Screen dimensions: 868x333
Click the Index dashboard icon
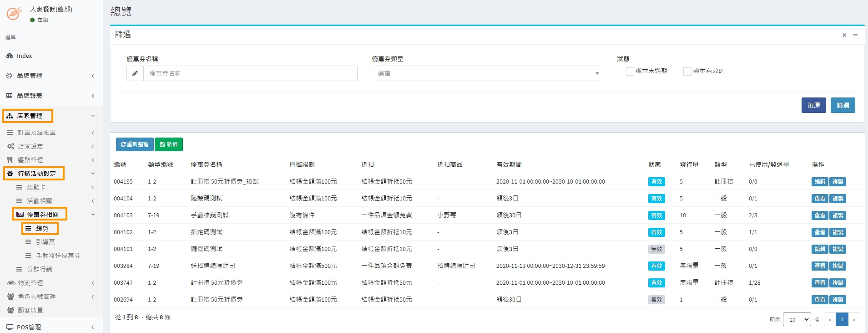coord(10,56)
